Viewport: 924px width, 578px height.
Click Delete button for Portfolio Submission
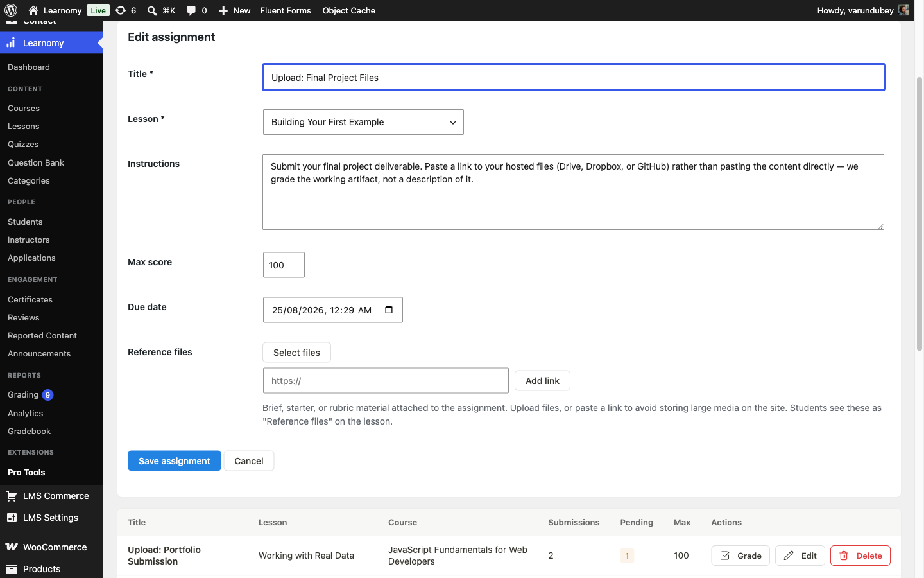point(860,556)
